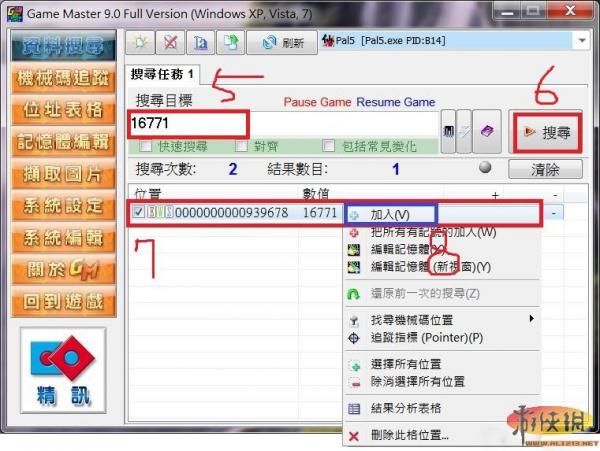Click the text search toolbar icon

tap(201, 42)
